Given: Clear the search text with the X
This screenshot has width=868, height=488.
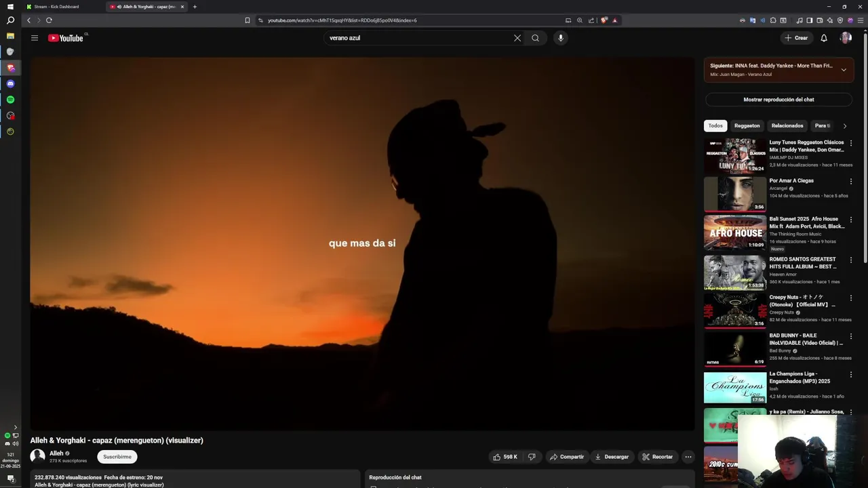Looking at the screenshot, I should (x=517, y=38).
